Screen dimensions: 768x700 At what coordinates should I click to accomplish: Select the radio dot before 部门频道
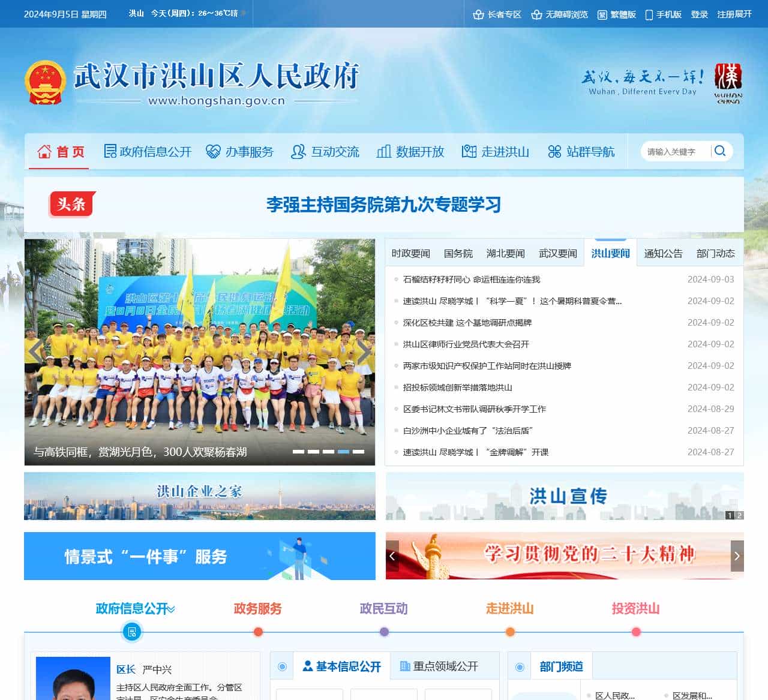[518, 666]
